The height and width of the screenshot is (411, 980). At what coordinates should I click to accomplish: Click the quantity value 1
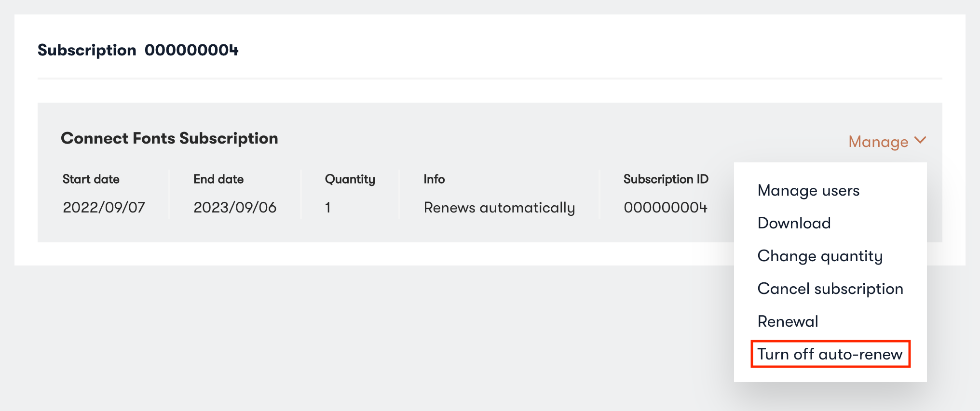pos(327,208)
